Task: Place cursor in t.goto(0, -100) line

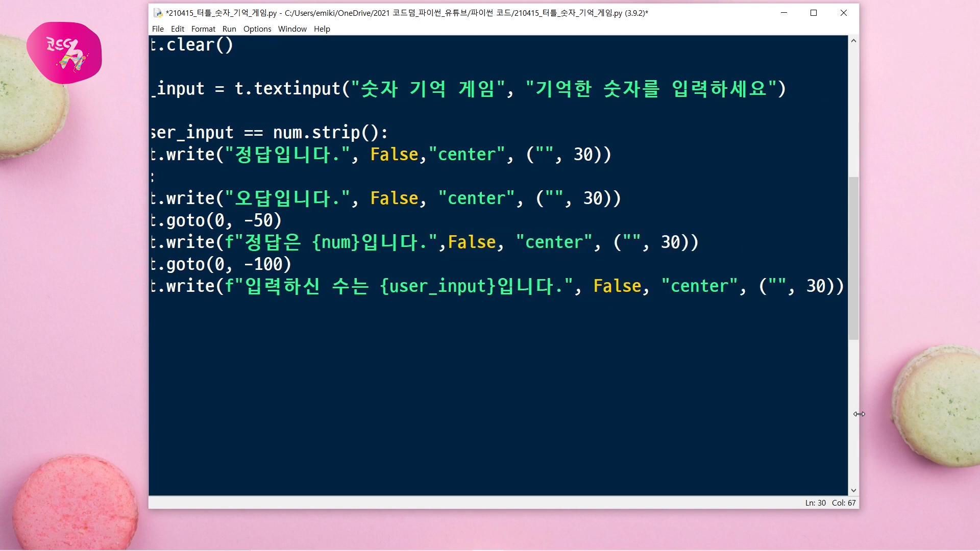Action: tap(220, 264)
